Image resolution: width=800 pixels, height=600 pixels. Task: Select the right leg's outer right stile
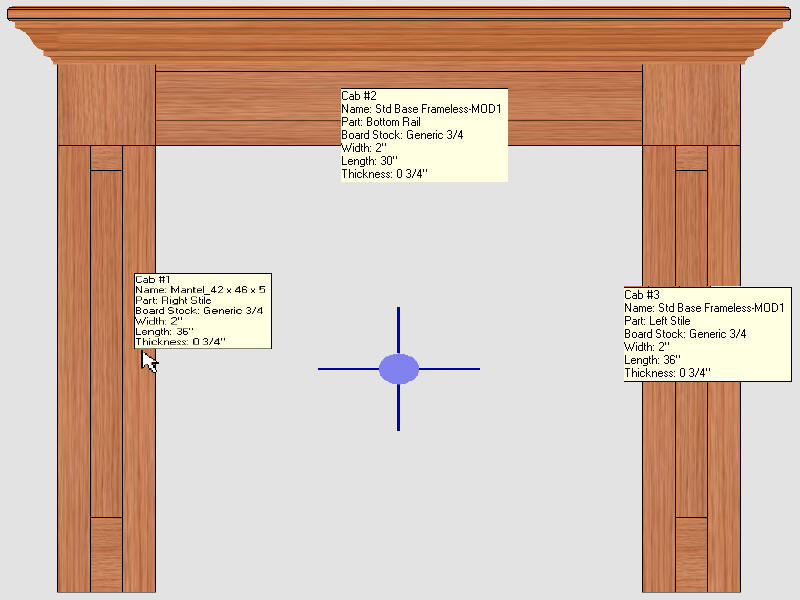coord(723,450)
